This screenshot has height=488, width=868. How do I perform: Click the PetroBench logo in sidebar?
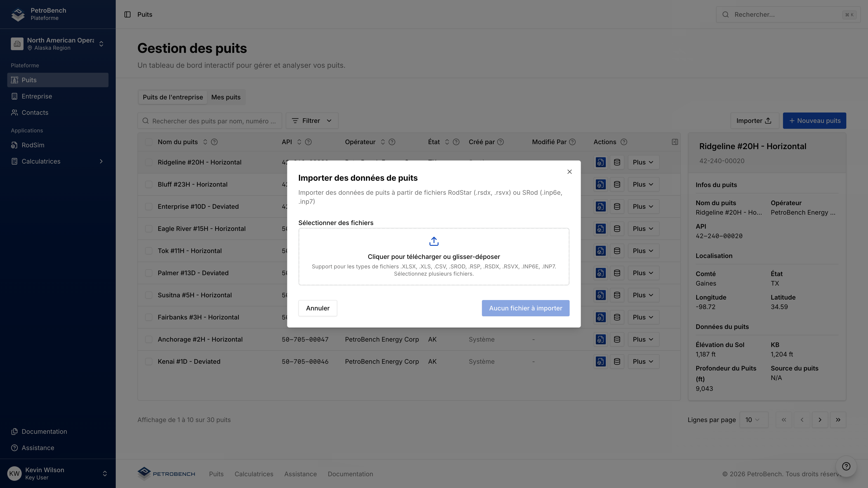[18, 14]
